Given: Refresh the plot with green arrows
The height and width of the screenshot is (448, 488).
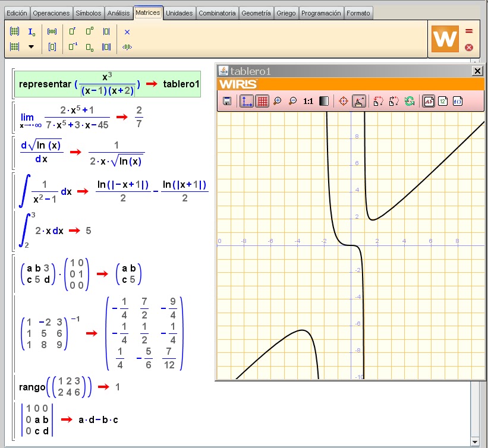Looking at the screenshot, I should (x=410, y=101).
